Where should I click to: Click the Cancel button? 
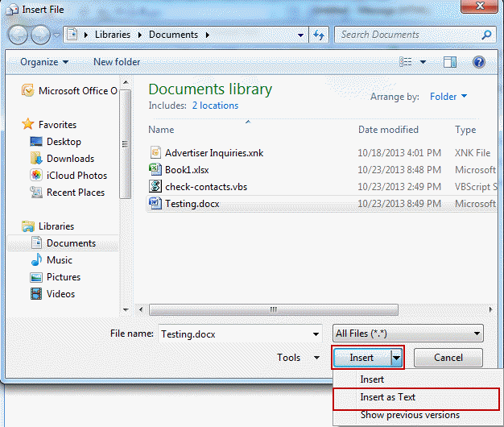[448, 358]
